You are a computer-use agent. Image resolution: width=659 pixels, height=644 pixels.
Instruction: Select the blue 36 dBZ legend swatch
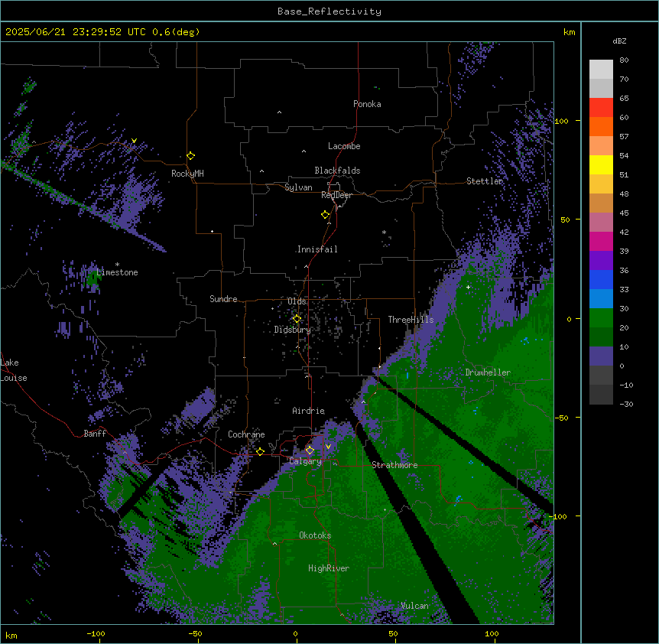click(601, 279)
